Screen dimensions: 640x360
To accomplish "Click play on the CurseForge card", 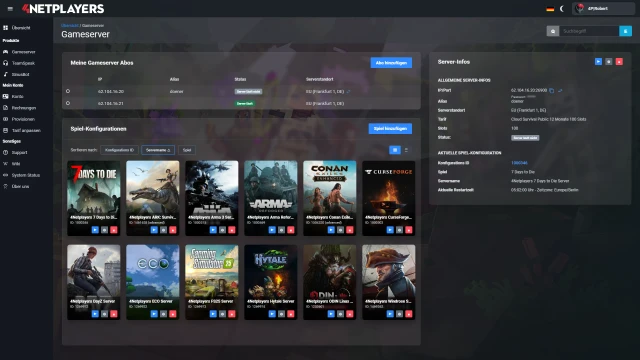I will tap(390, 230).
